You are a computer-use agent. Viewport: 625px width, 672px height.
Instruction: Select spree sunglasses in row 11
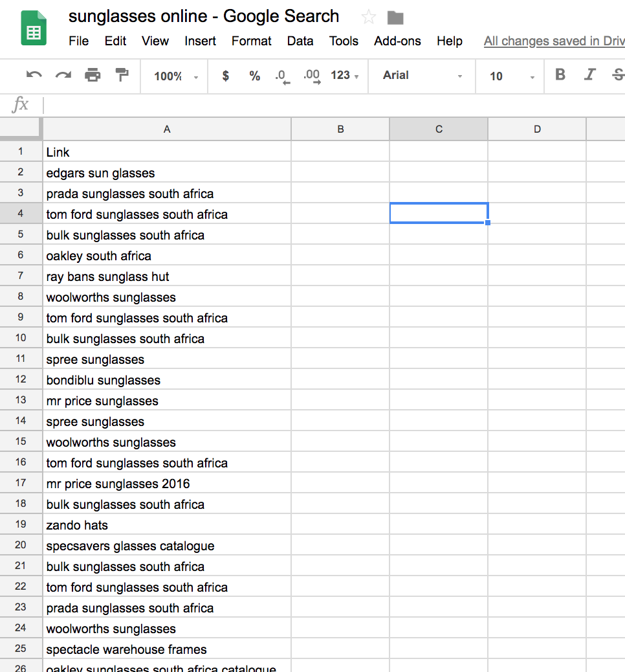pos(167,359)
